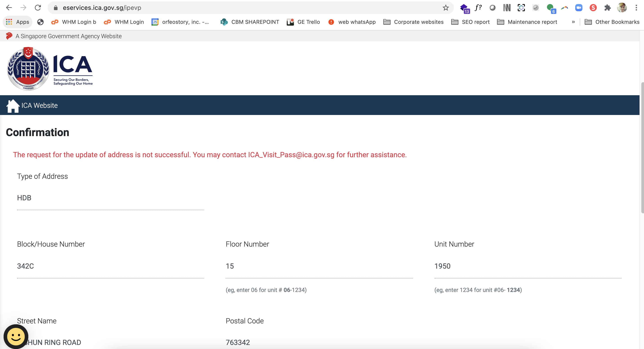The image size is (644, 349).
Task: Click the address bar URL field
Action: [x=225, y=8]
